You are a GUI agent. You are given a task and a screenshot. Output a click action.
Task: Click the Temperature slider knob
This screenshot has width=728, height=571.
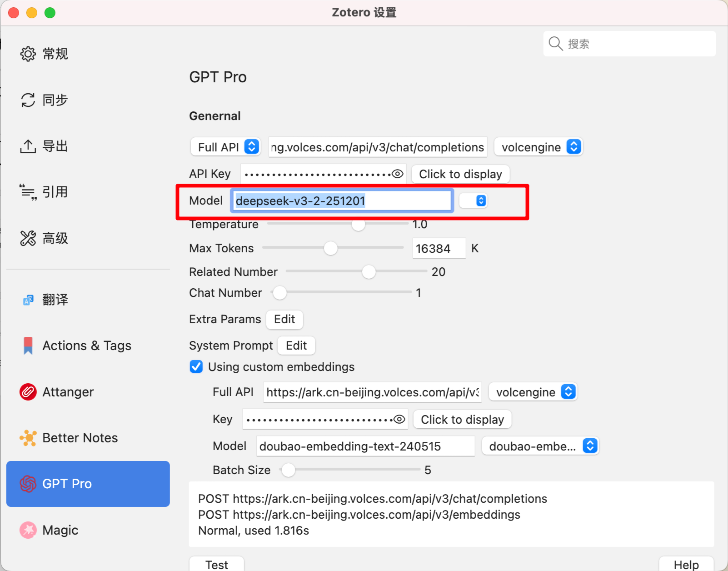[359, 224]
